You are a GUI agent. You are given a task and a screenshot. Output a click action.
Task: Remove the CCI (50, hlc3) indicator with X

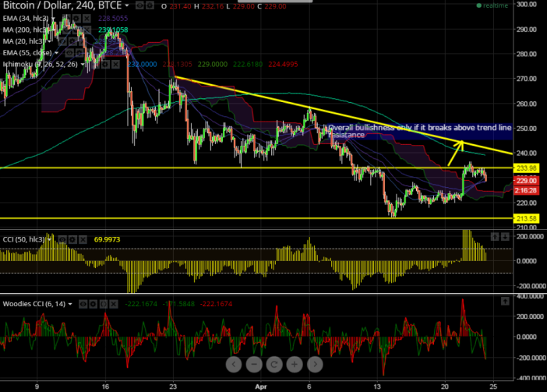point(83,239)
